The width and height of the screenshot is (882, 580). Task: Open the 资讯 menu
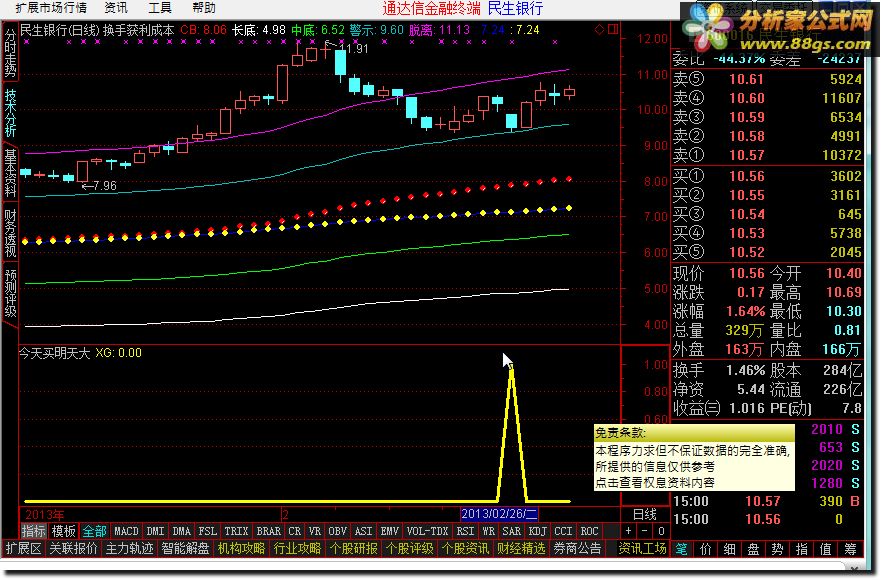(x=116, y=8)
